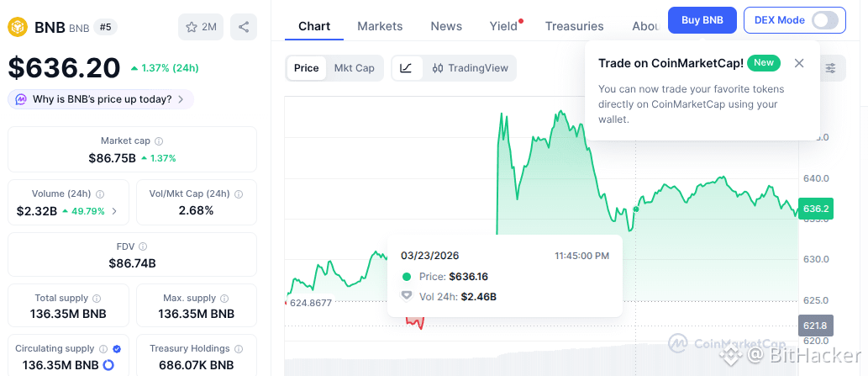Open the Yield tab
Viewport: 868px width, 376px height.
(503, 26)
